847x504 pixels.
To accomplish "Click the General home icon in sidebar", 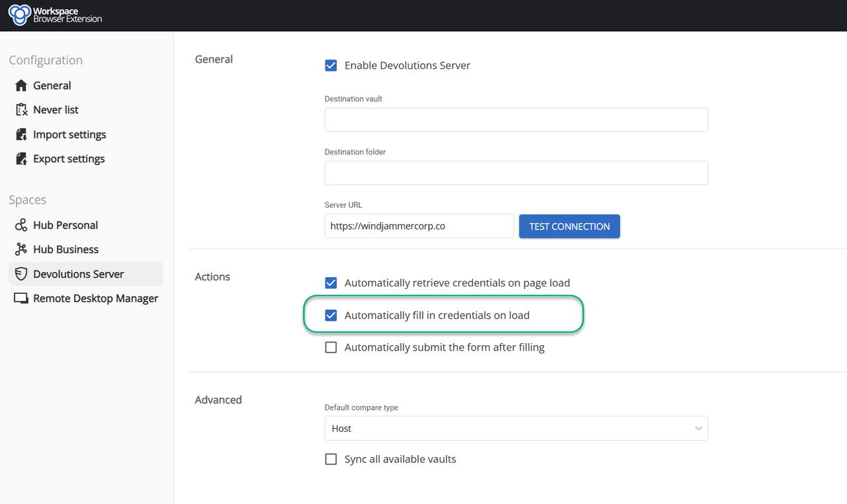I will pyautogui.click(x=21, y=85).
